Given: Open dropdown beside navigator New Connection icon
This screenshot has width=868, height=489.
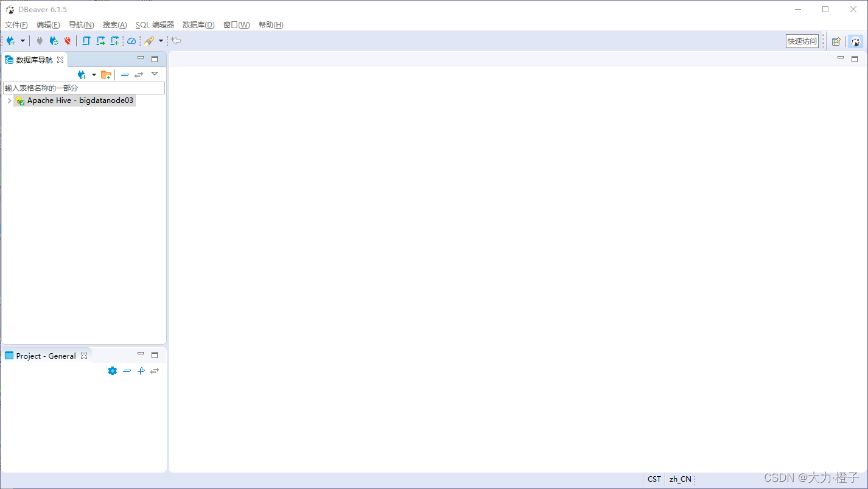Looking at the screenshot, I should [94, 75].
